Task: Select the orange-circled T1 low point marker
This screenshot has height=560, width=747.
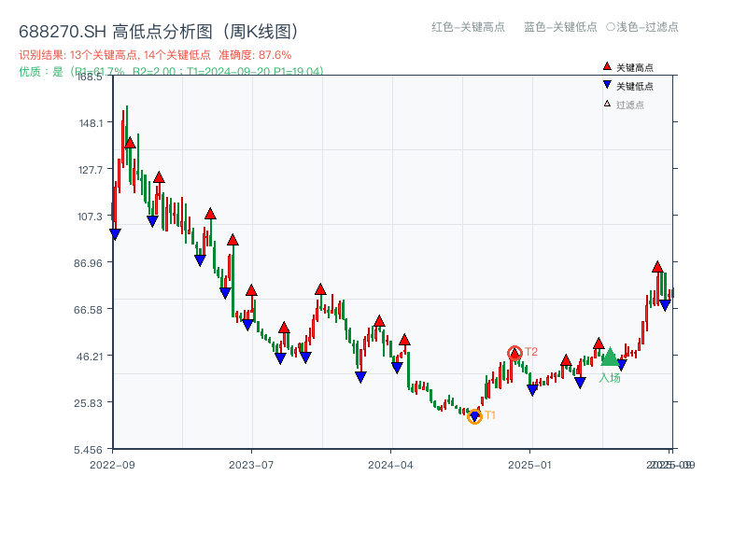Action: tap(475, 415)
